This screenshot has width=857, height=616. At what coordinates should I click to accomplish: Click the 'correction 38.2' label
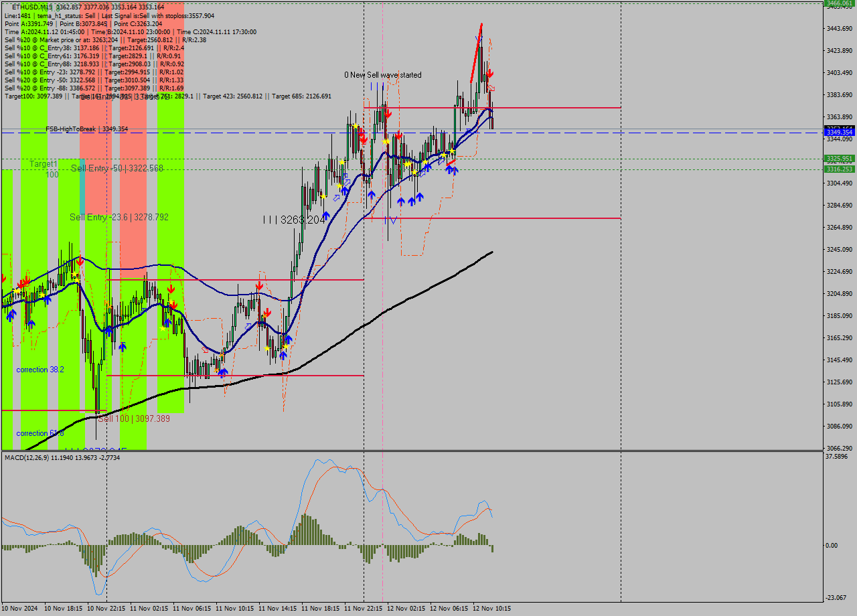pyautogui.click(x=40, y=370)
